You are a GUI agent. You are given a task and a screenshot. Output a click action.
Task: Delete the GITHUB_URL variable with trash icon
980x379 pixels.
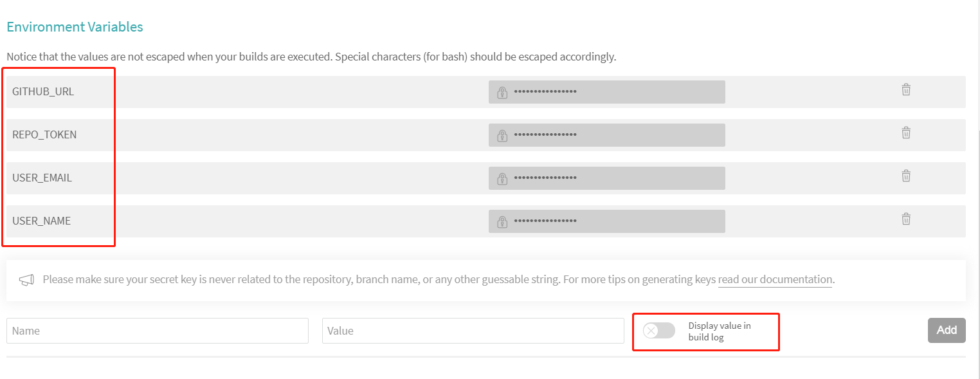905,90
